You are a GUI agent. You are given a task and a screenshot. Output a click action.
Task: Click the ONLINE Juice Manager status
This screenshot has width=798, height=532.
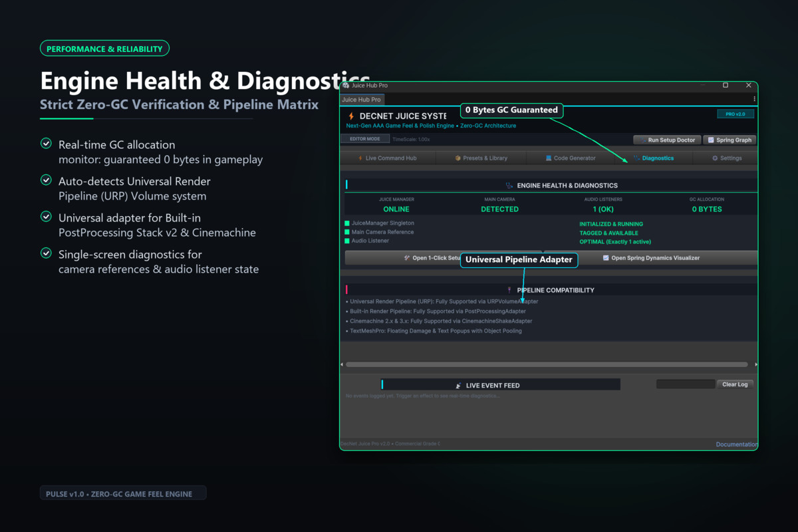396,209
